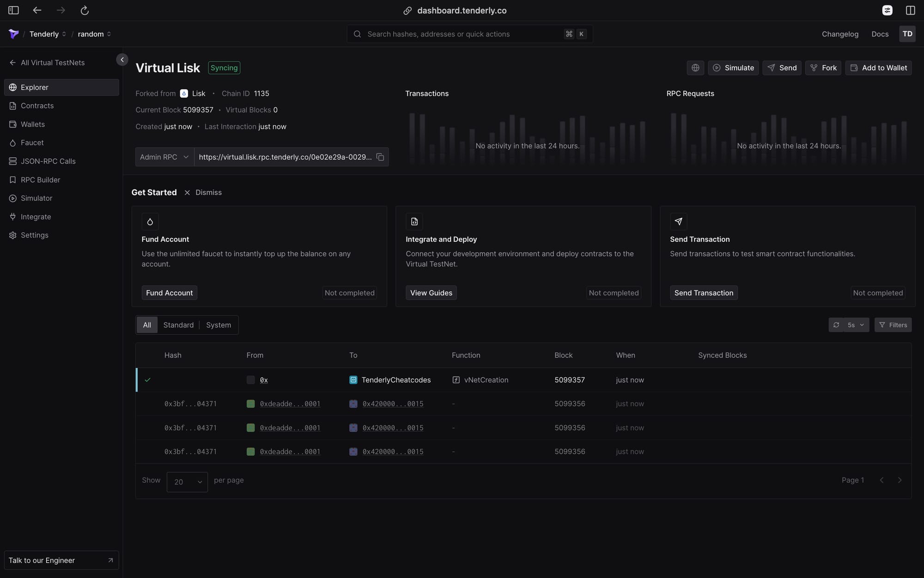Viewport: 924px width, 578px height.
Task: Open the Explorer section in the sidebar
Action: pos(34,87)
